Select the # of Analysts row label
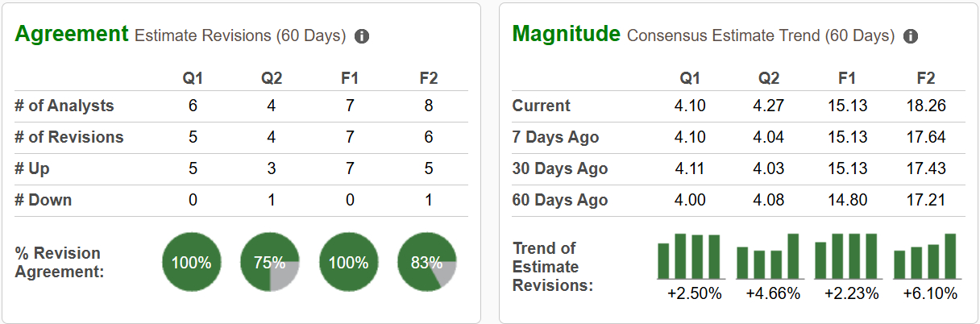 pyautogui.click(x=64, y=106)
